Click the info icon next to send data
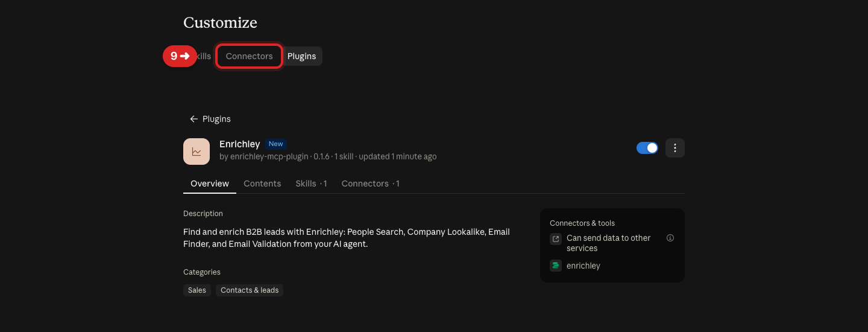 pos(670,238)
